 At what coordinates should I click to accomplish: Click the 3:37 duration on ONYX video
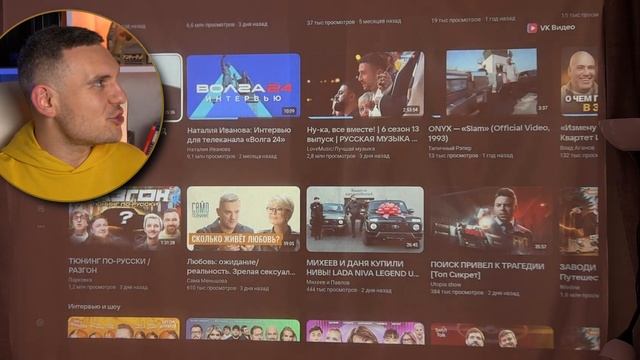(542, 108)
